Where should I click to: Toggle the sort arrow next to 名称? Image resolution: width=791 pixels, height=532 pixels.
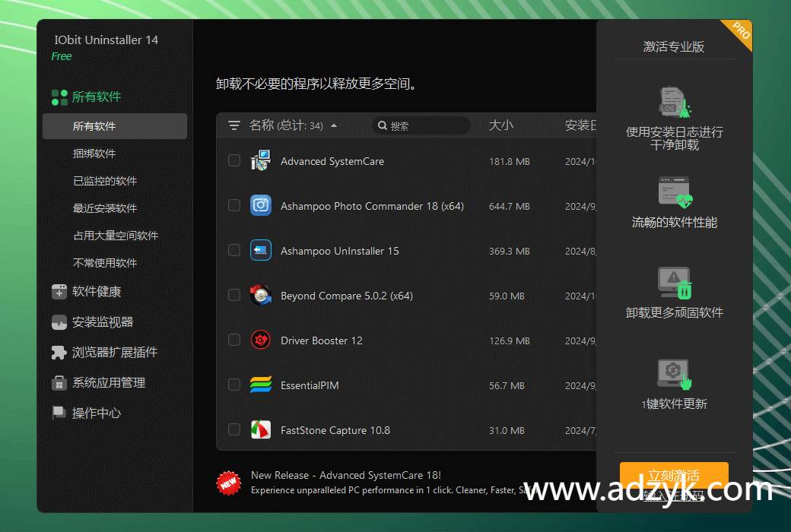(x=335, y=126)
